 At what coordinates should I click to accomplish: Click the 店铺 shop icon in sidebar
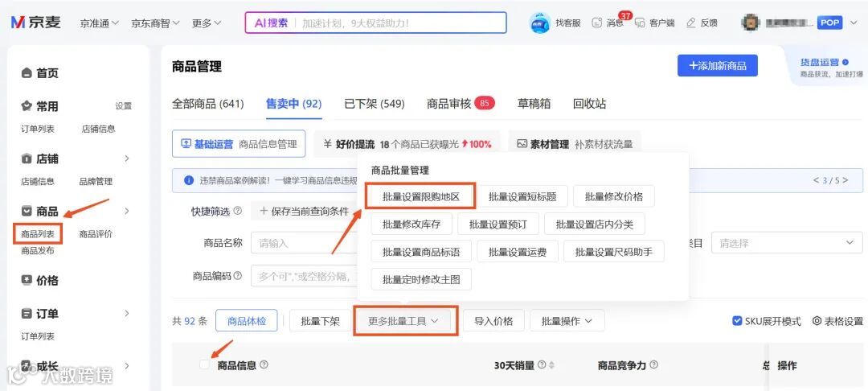coord(26,159)
